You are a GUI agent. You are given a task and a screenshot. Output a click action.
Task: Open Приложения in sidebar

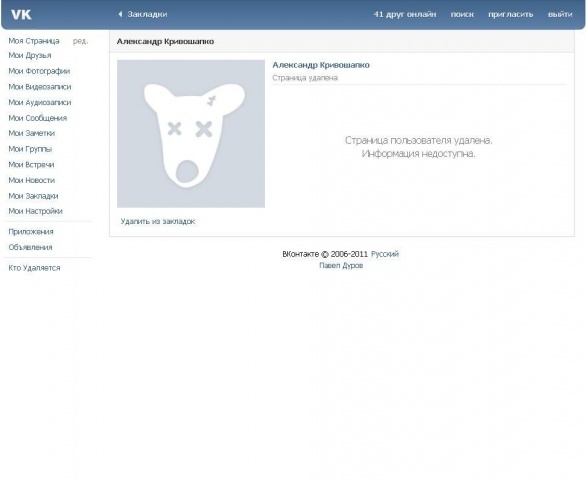pyautogui.click(x=31, y=232)
